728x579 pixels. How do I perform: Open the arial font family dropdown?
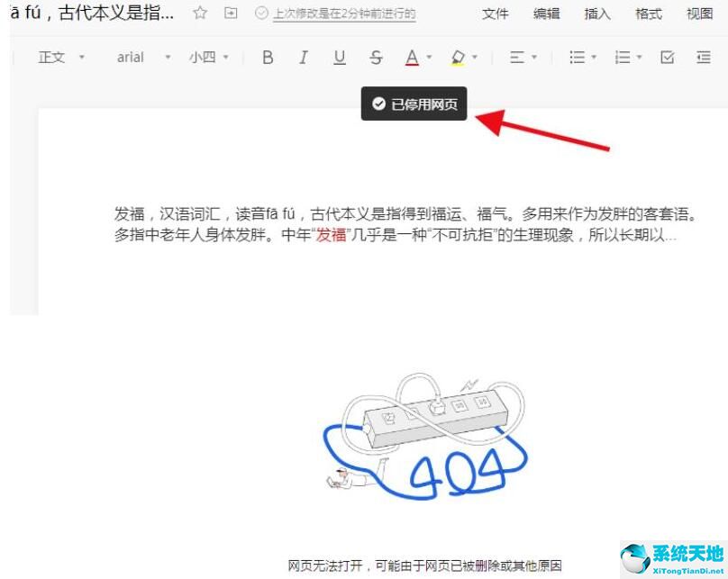[140, 57]
